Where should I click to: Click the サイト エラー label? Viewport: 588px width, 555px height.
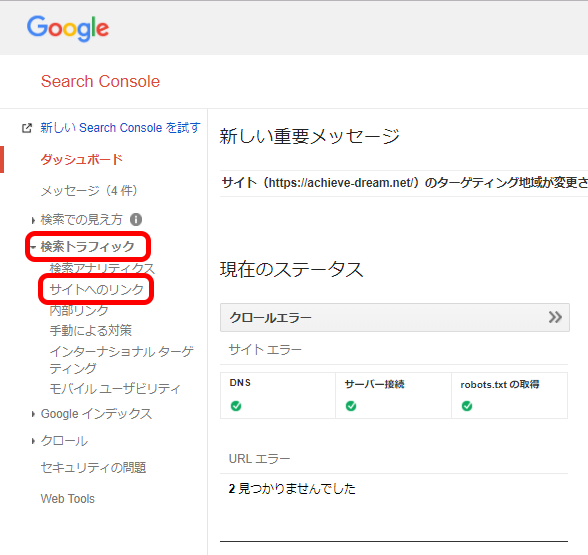265,350
